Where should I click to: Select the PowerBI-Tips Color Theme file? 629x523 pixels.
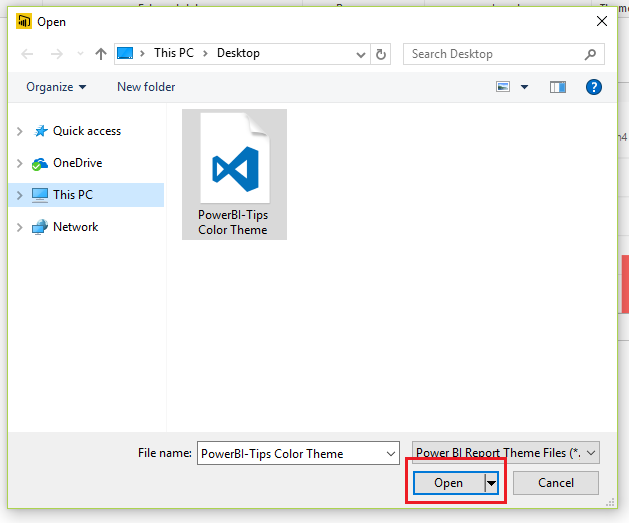(x=234, y=174)
